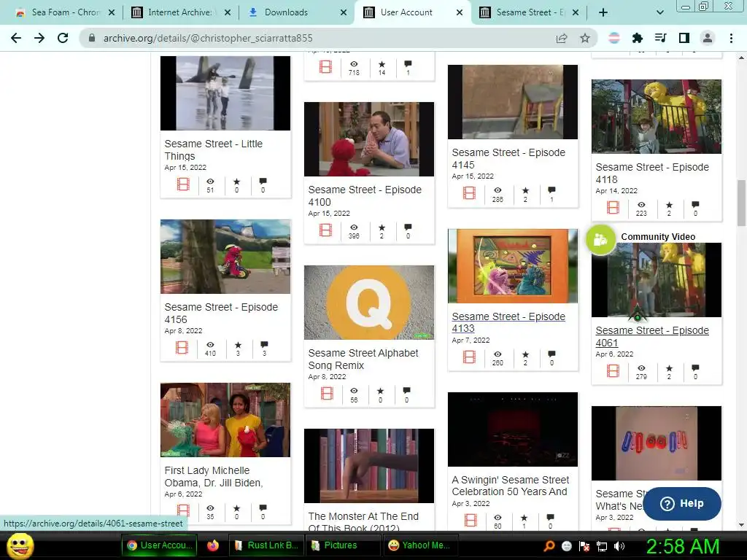This screenshot has height=560, width=747.
Task: Open the Chrome three-dot menu
Action: coord(731,38)
